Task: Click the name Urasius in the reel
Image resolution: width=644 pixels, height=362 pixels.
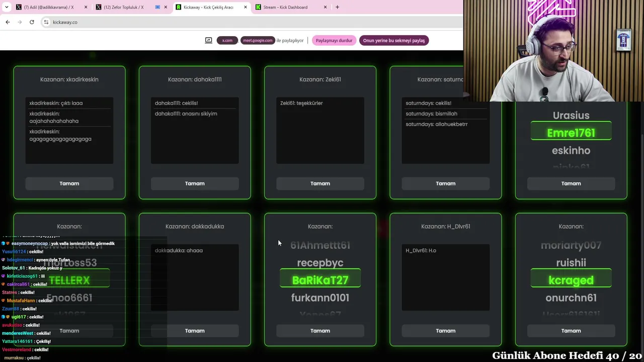Action: 571,115
